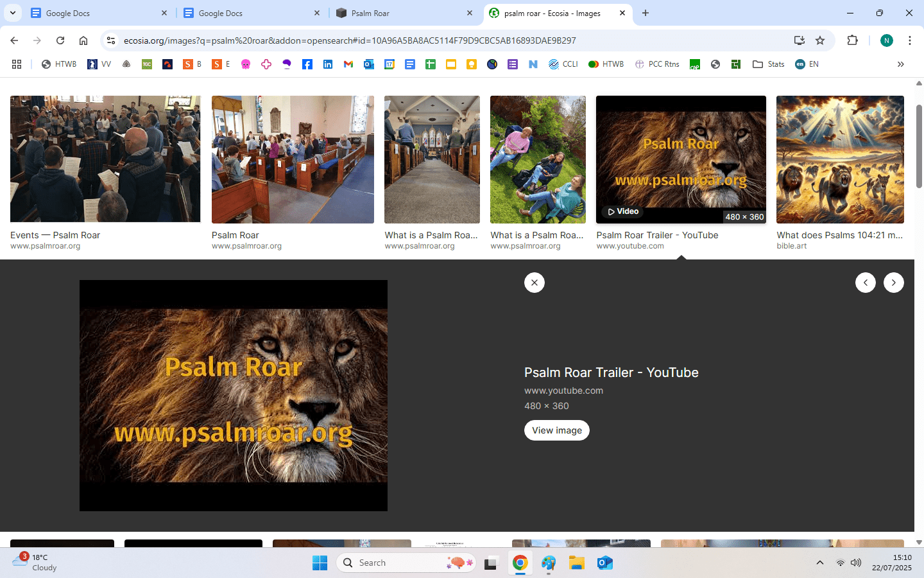The height and width of the screenshot is (578, 924).
Task: Go to the previous image in preview
Action: click(x=865, y=283)
